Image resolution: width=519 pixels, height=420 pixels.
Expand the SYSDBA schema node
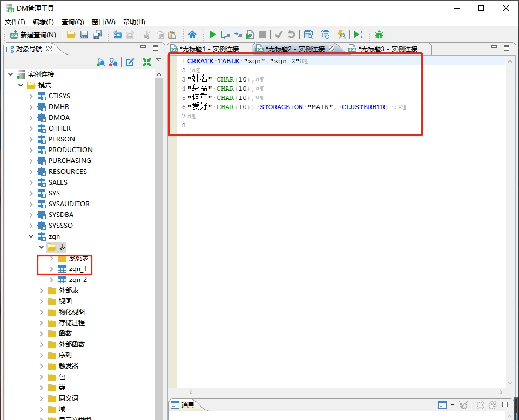[x=31, y=215]
